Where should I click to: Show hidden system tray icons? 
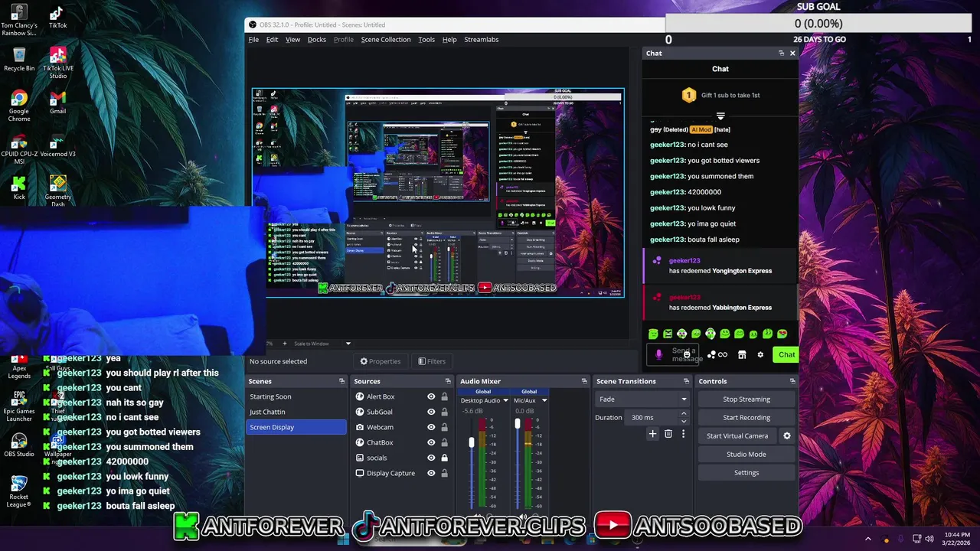(867, 539)
